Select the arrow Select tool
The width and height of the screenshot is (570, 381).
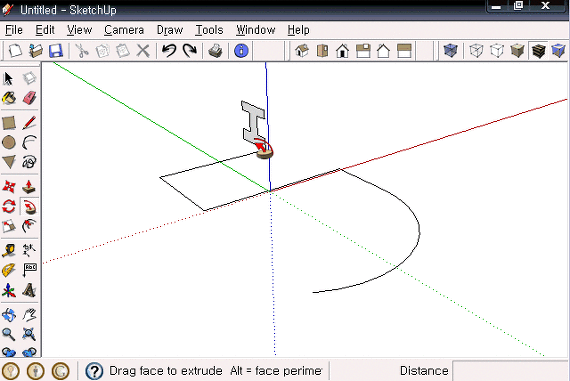[9, 78]
